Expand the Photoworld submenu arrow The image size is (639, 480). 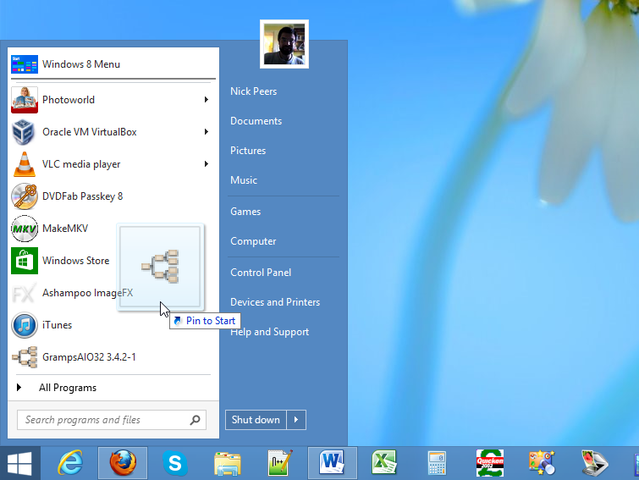pos(206,99)
